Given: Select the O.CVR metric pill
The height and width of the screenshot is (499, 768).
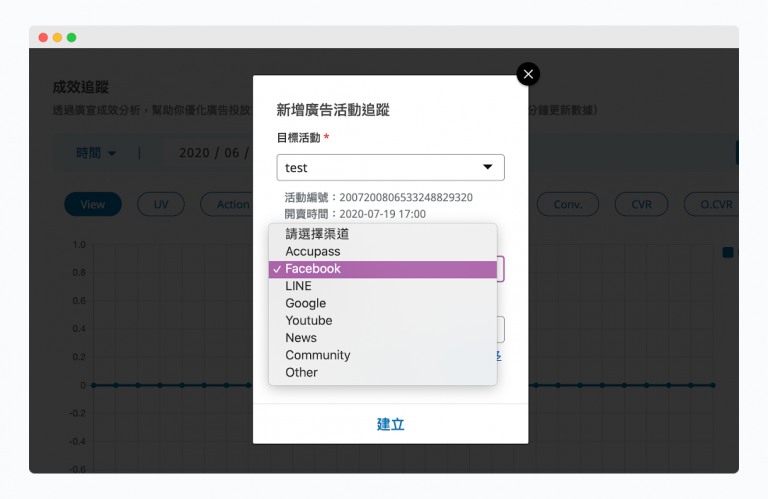Looking at the screenshot, I should 713,204.
